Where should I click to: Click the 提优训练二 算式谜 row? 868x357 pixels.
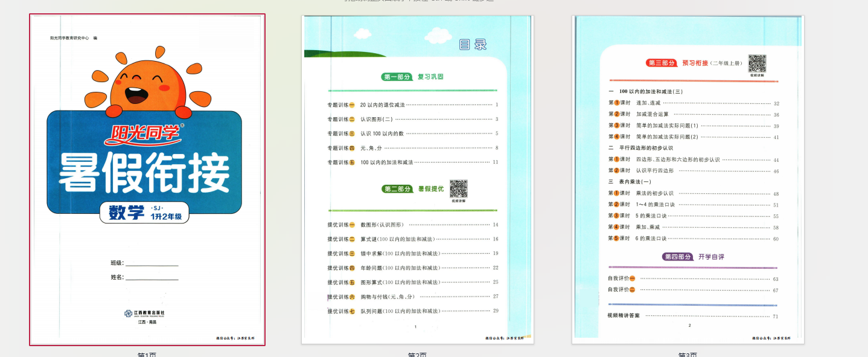[413, 239]
